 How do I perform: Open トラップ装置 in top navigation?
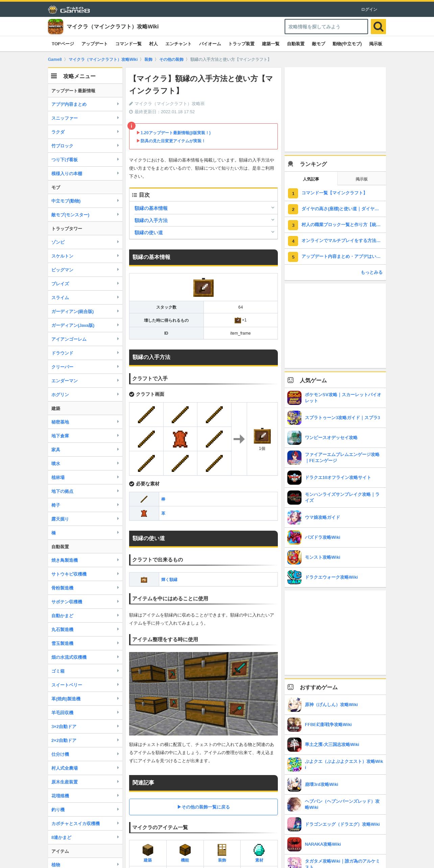click(x=241, y=44)
